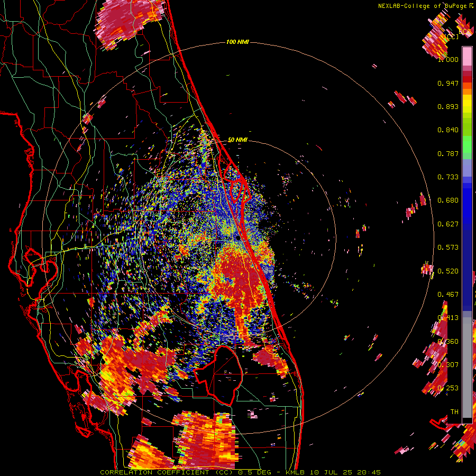Viewport: 476px width, 476px height.
Task: Click the 0.733 color scale value
Action: (x=448, y=177)
